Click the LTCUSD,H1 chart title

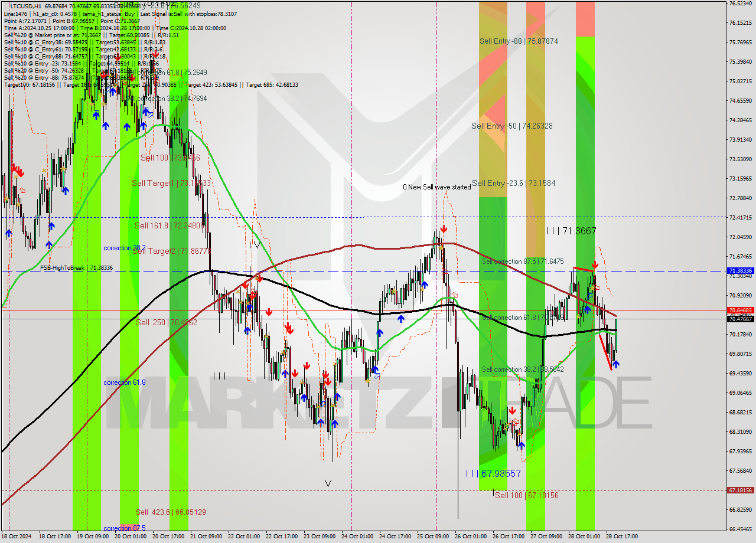point(26,5)
